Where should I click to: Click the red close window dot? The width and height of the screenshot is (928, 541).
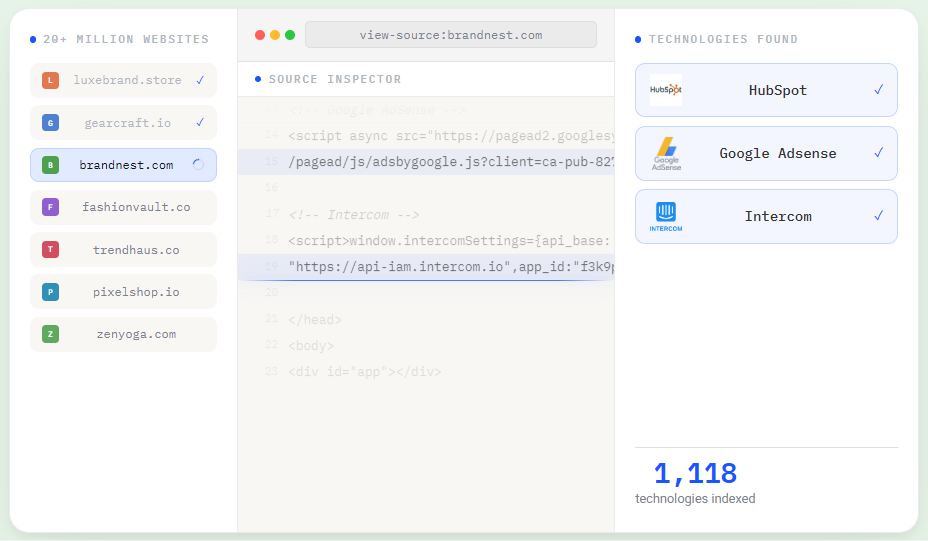(260, 35)
